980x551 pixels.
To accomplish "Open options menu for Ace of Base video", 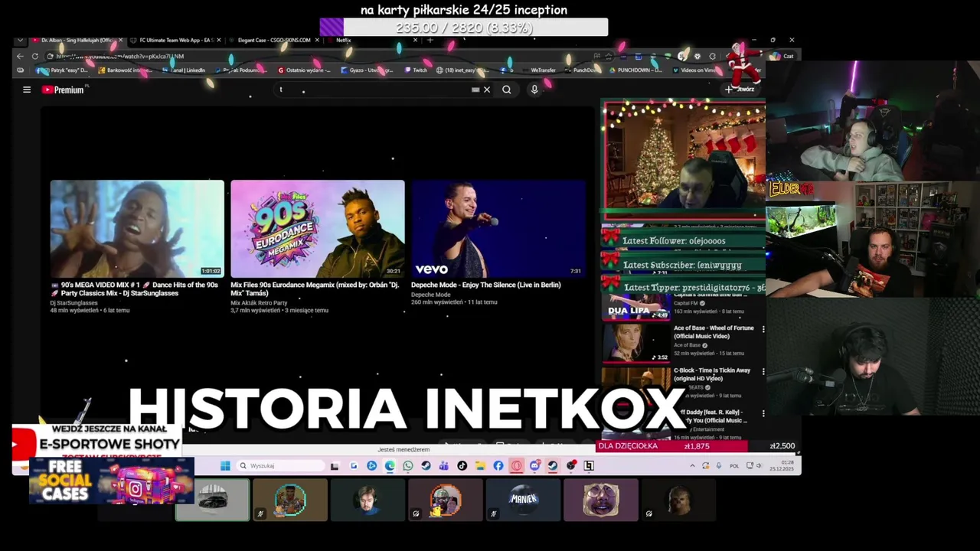I will [763, 329].
